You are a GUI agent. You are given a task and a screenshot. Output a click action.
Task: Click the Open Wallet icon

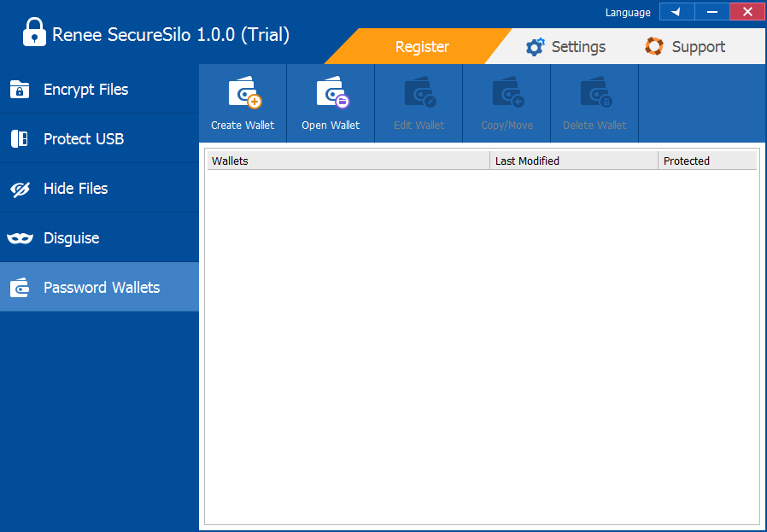pyautogui.click(x=331, y=93)
